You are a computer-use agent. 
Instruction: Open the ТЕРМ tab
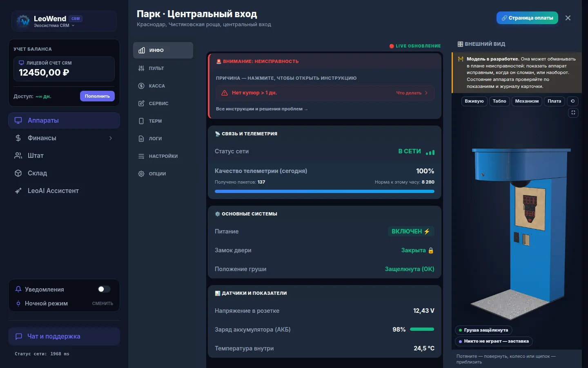[x=163, y=121]
